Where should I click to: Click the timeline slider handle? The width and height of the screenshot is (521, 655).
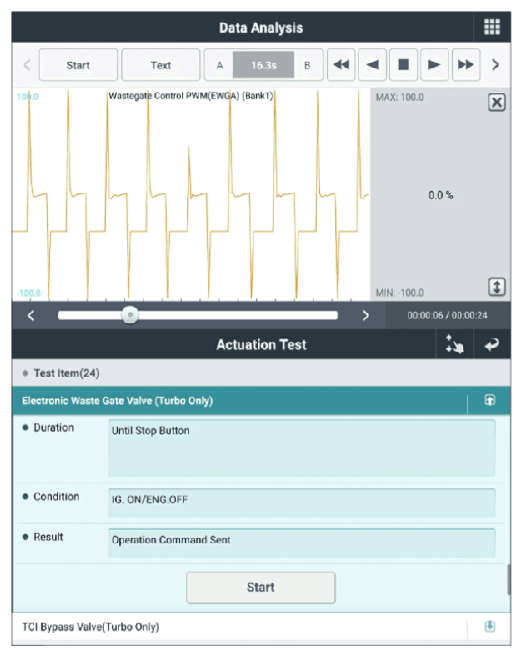point(130,315)
